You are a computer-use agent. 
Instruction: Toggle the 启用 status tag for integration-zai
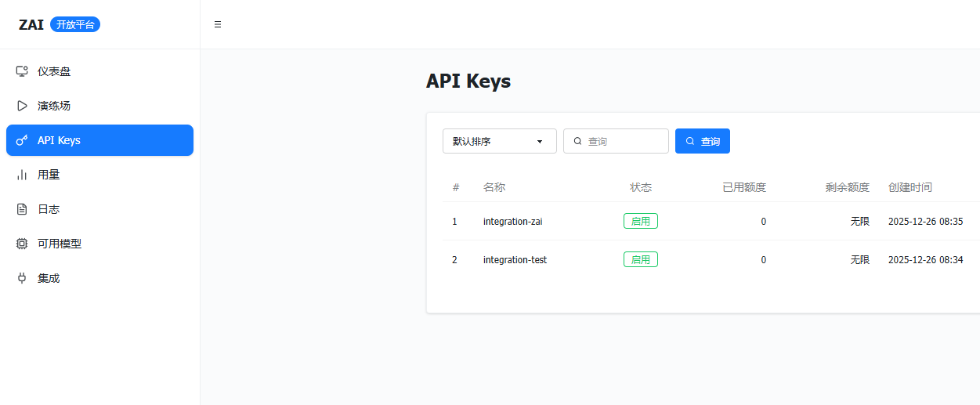[x=640, y=221]
